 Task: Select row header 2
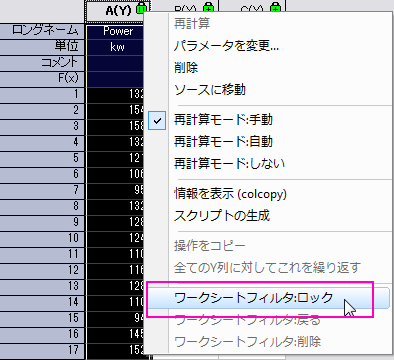(43, 110)
